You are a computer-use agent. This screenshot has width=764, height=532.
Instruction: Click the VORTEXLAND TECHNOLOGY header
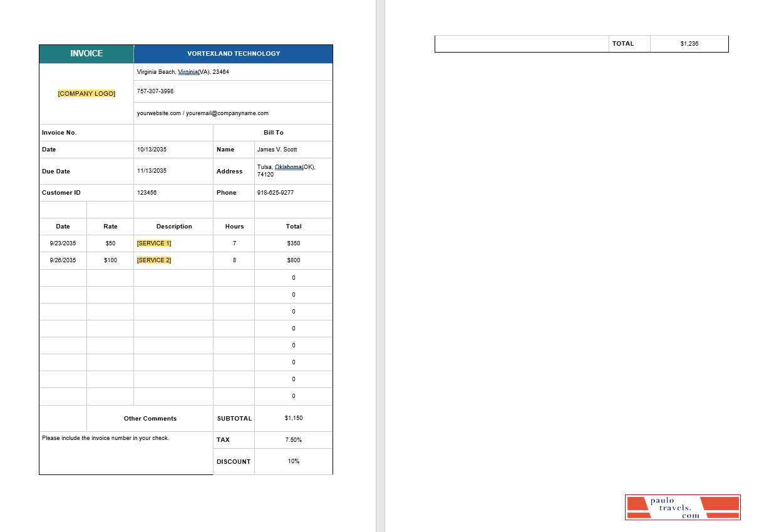pyautogui.click(x=232, y=54)
